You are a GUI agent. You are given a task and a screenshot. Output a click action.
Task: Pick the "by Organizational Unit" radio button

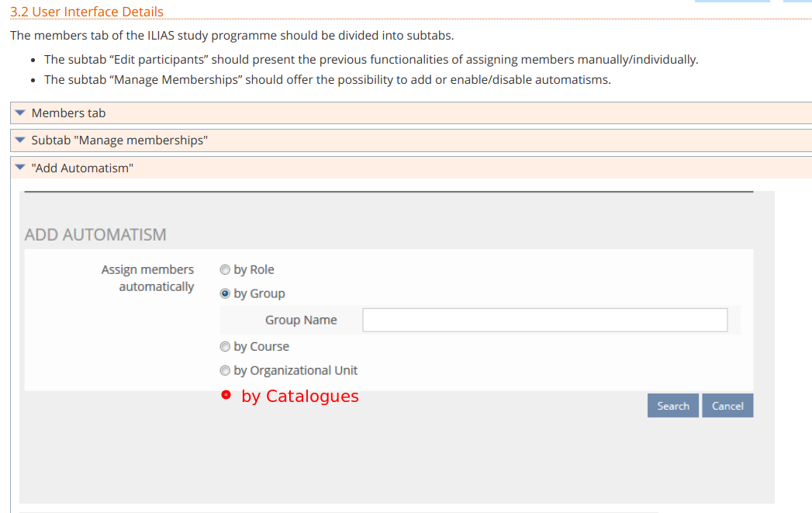coord(225,371)
